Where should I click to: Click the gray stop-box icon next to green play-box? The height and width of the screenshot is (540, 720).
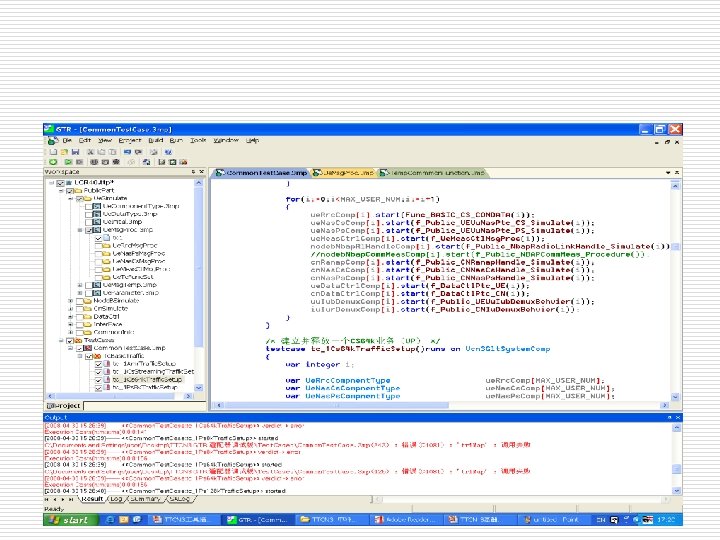(x=79, y=162)
